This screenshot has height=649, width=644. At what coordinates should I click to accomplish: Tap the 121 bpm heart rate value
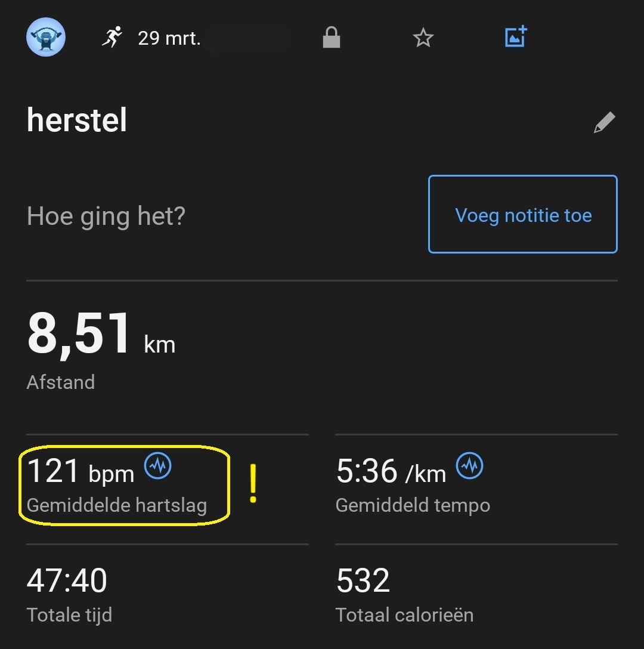[x=80, y=471]
